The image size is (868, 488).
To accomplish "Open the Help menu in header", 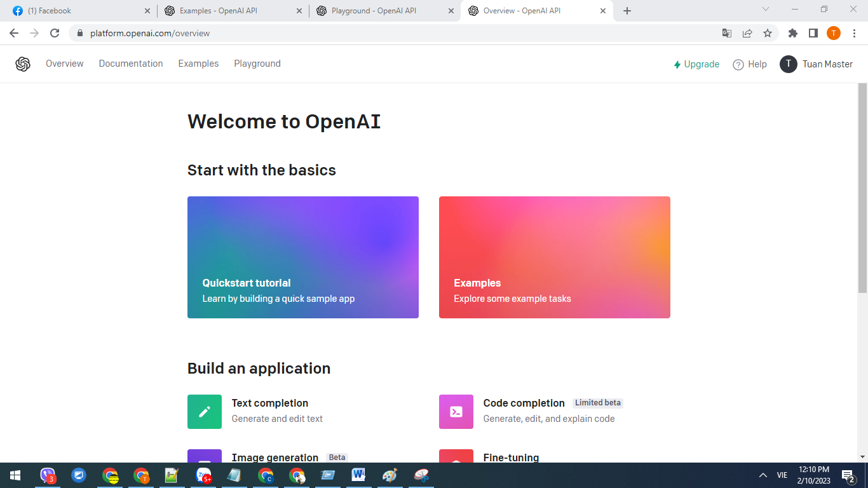I will click(x=750, y=64).
